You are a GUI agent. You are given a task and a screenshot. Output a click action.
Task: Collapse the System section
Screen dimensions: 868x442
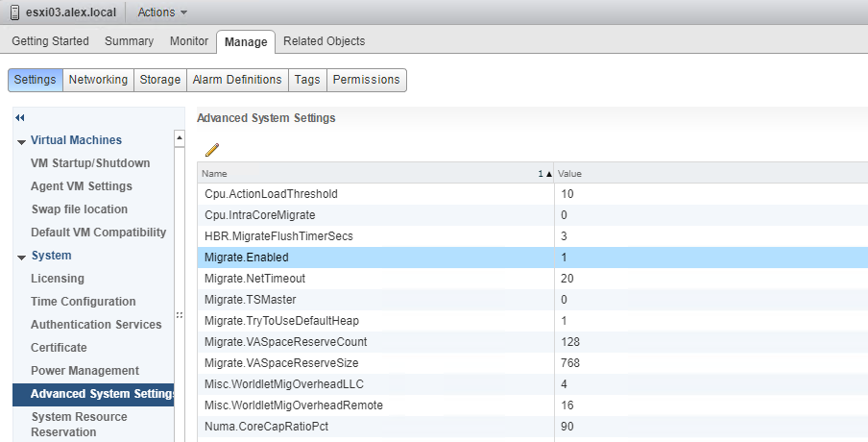click(21, 257)
